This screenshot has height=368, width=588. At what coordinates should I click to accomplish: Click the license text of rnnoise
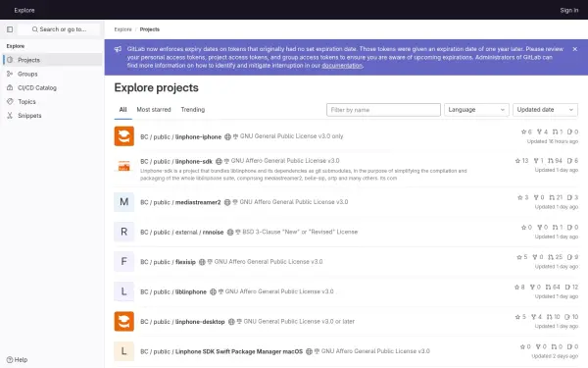[x=300, y=232]
